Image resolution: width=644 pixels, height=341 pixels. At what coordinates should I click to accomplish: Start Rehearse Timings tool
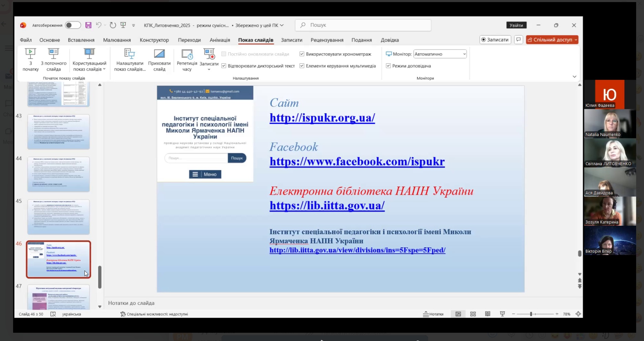pyautogui.click(x=187, y=54)
